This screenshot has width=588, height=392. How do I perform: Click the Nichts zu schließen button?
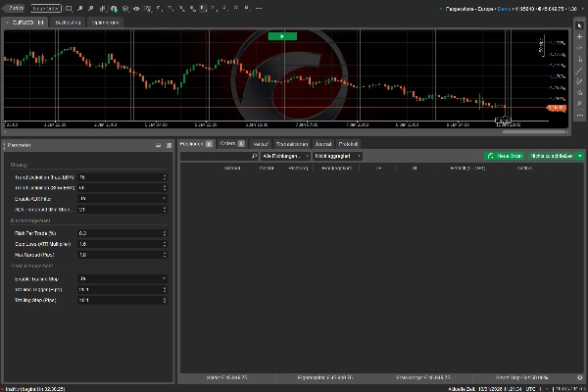[x=552, y=156]
